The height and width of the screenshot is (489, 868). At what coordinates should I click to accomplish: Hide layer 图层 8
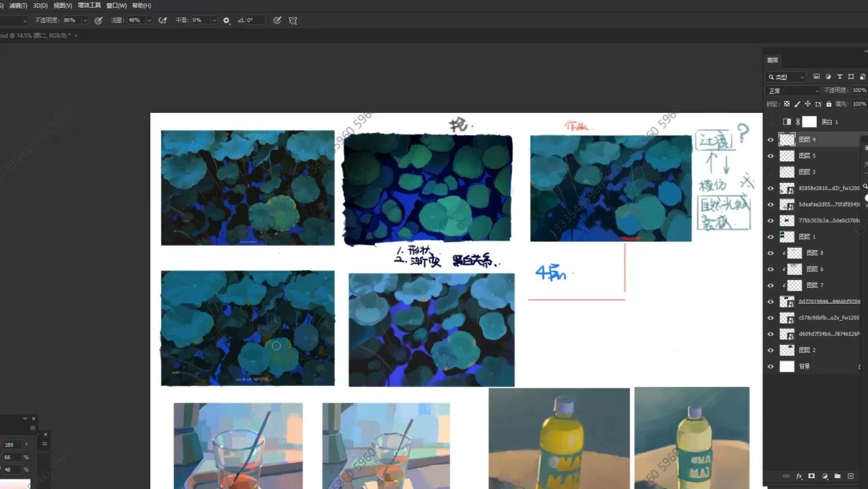[770, 253]
